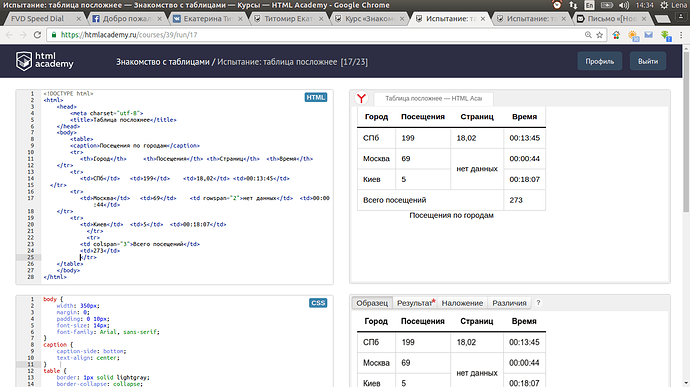Switch to the Наложение tab

pos(462,303)
